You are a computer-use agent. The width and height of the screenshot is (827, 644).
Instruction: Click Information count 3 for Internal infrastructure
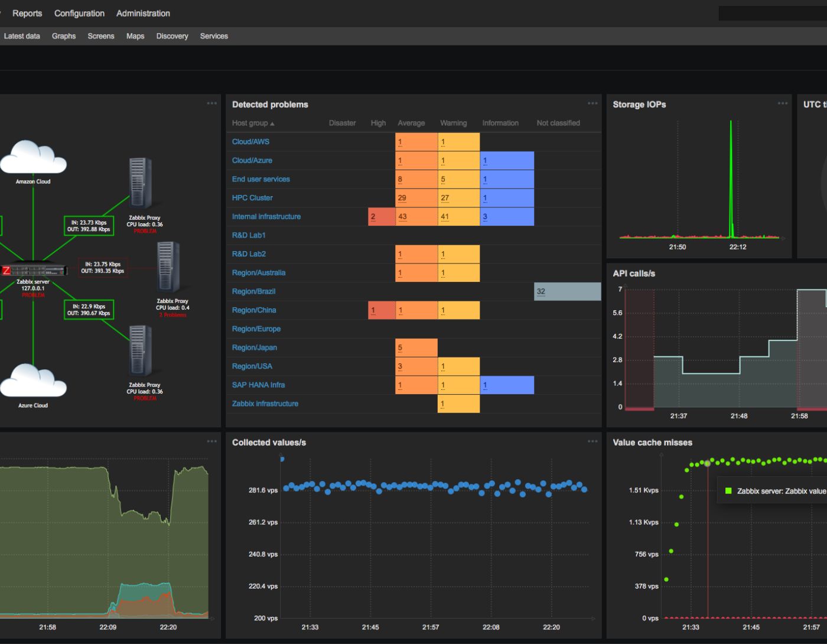pyautogui.click(x=485, y=217)
